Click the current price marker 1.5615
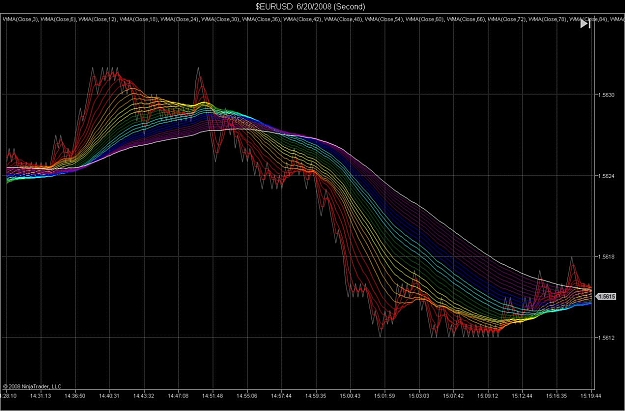Image resolution: width=625 pixels, height=411 pixels. [x=606, y=297]
